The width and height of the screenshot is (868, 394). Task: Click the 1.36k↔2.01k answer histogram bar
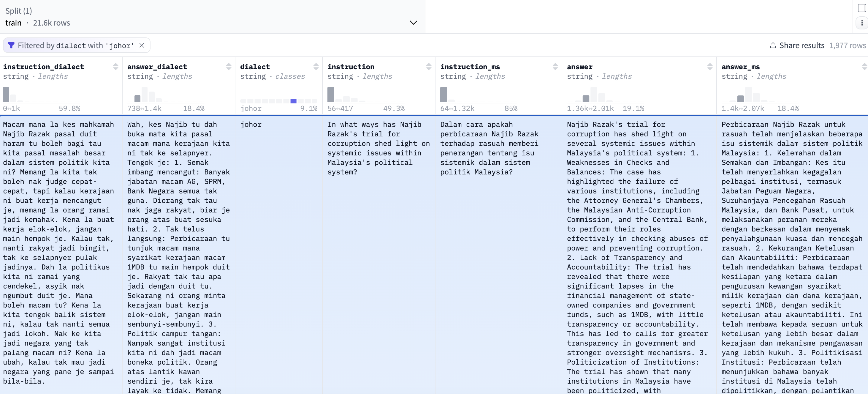pos(586,99)
